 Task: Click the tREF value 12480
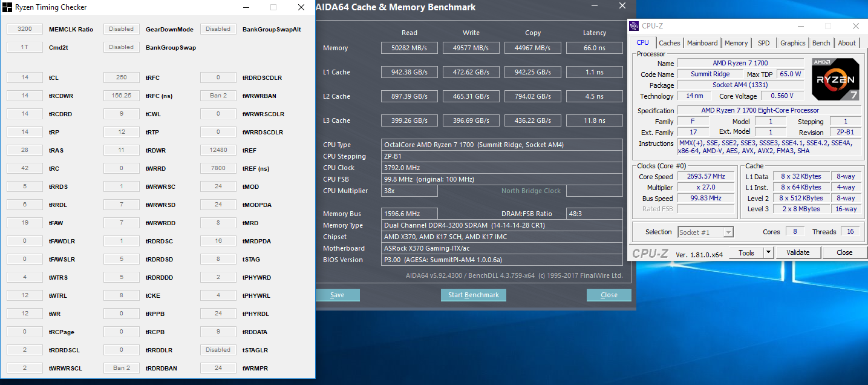coord(218,150)
